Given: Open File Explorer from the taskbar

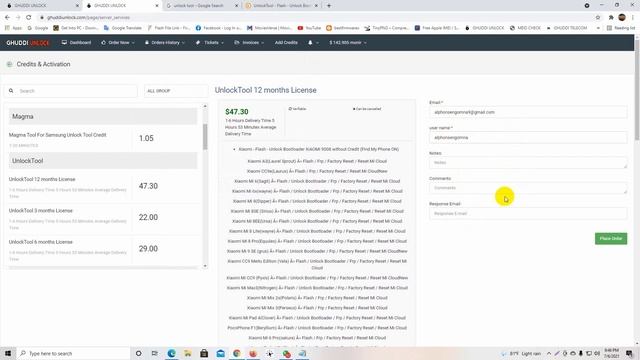Looking at the screenshot, I should coord(188,353).
